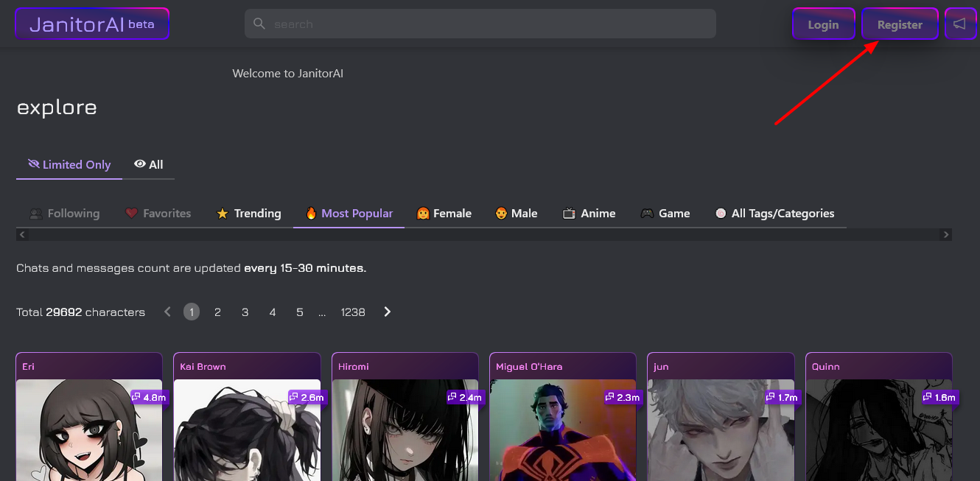The width and height of the screenshot is (980, 481).
Task: Open Quinn character name link
Action: tap(826, 366)
